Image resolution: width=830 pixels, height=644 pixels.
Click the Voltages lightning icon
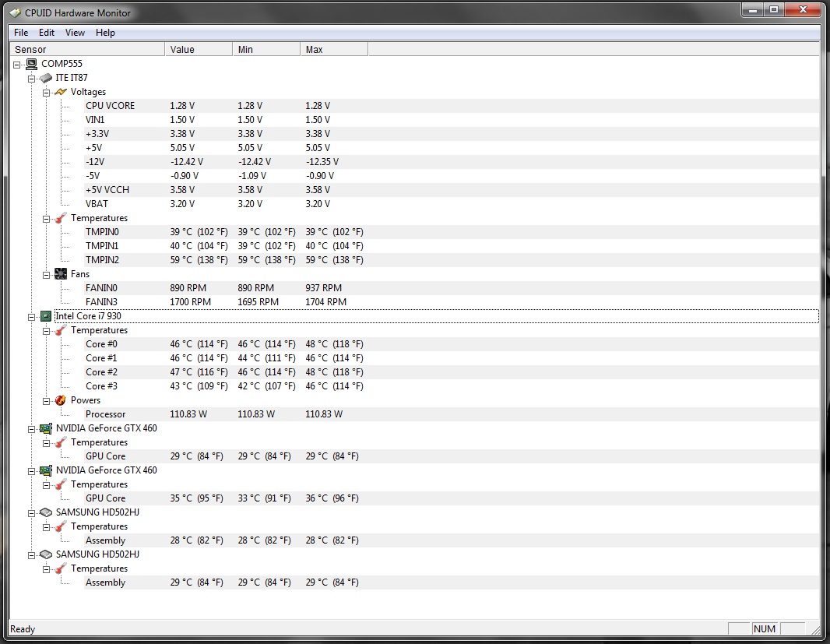coord(61,92)
